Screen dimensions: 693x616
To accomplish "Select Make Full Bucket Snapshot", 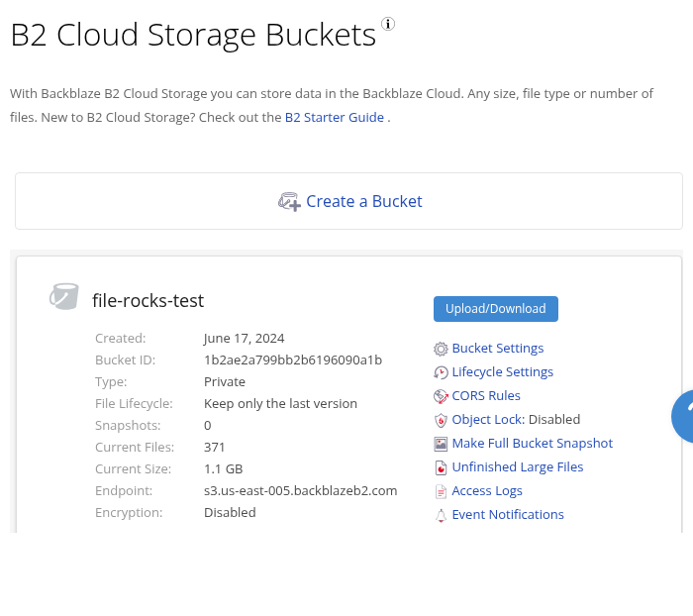I will point(533,443).
